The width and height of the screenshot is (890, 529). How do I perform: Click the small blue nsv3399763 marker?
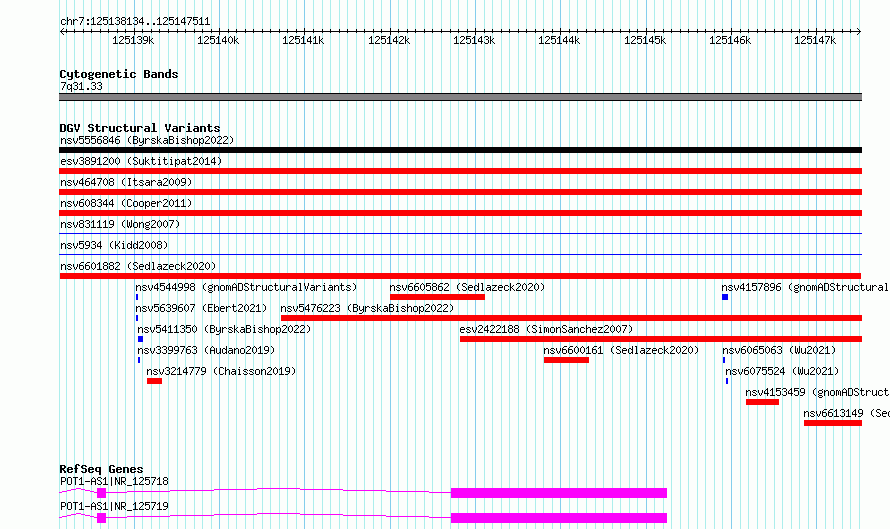pyautogui.click(x=138, y=360)
